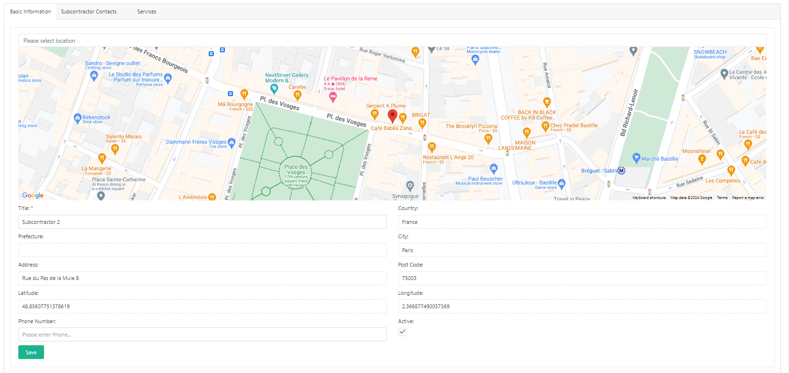Click the green Save button
This screenshot has width=789, height=373.
[x=31, y=352]
